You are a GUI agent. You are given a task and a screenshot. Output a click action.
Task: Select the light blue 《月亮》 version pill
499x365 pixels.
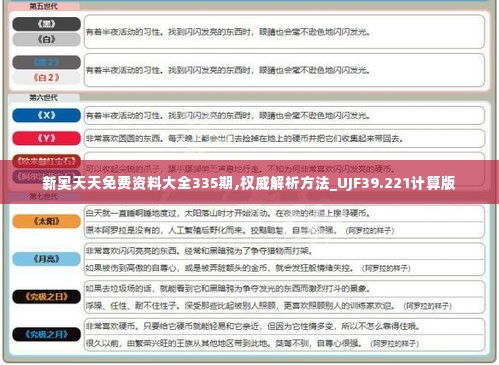[x=46, y=259]
